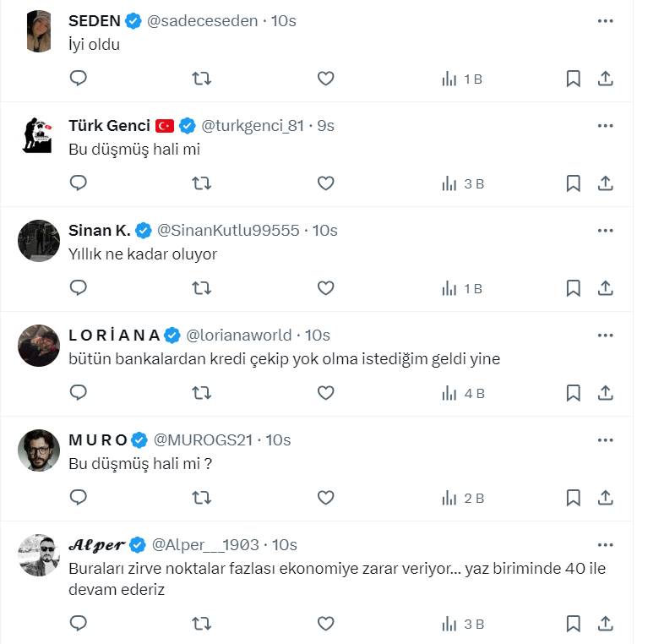Open @lorianaworld profile link
Image resolution: width=648 pixels, height=644 pixels.
pyautogui.click(x=238, y=335)
